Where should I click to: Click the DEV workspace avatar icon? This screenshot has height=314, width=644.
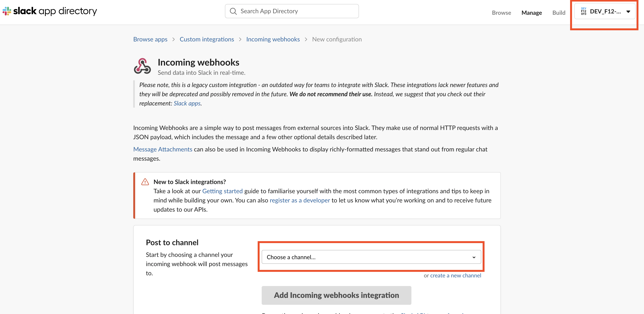(584, 11)
